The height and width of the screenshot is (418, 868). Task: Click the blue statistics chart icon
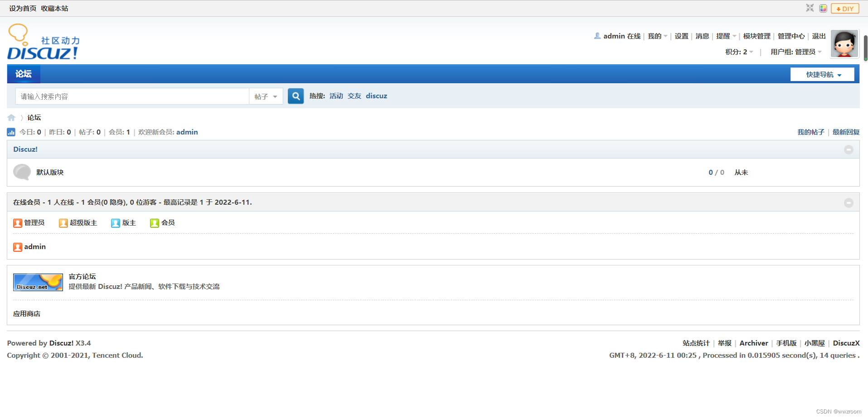[11, 132]
